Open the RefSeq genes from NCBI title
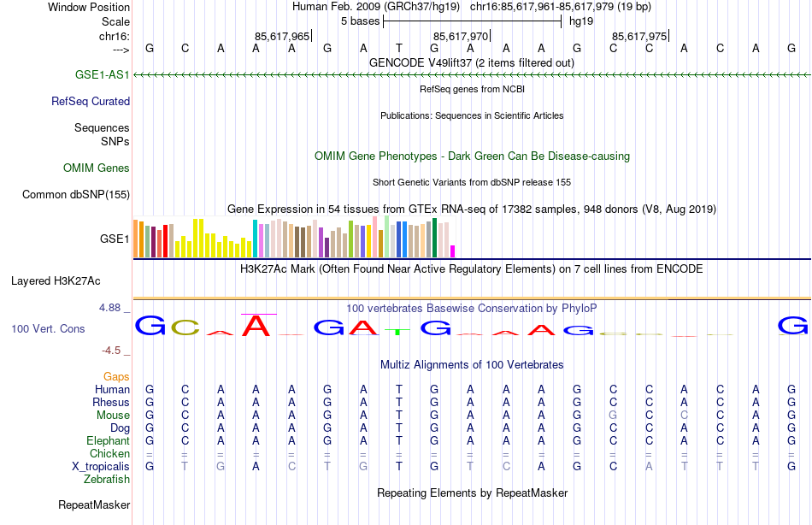 pos(472,89)
